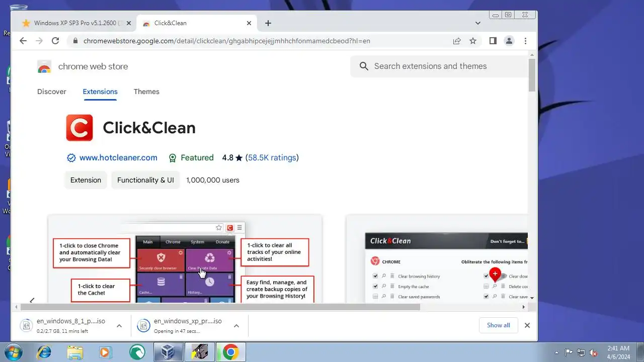
Task: Open a new tab with plus button
Action: [268, 23]
